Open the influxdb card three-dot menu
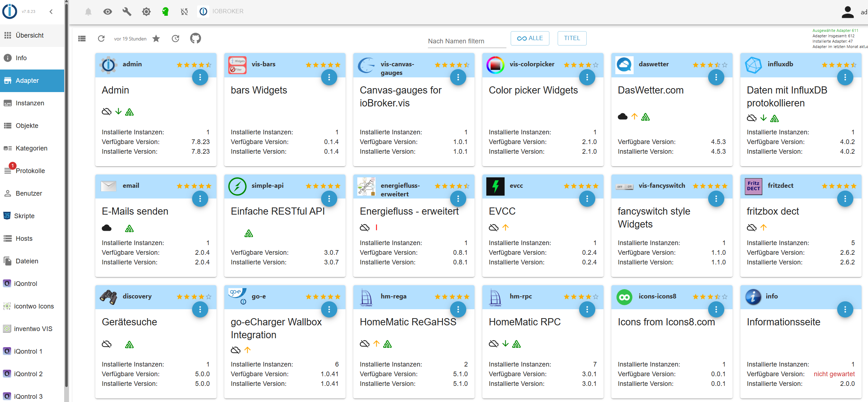 (x=845, y=77)
